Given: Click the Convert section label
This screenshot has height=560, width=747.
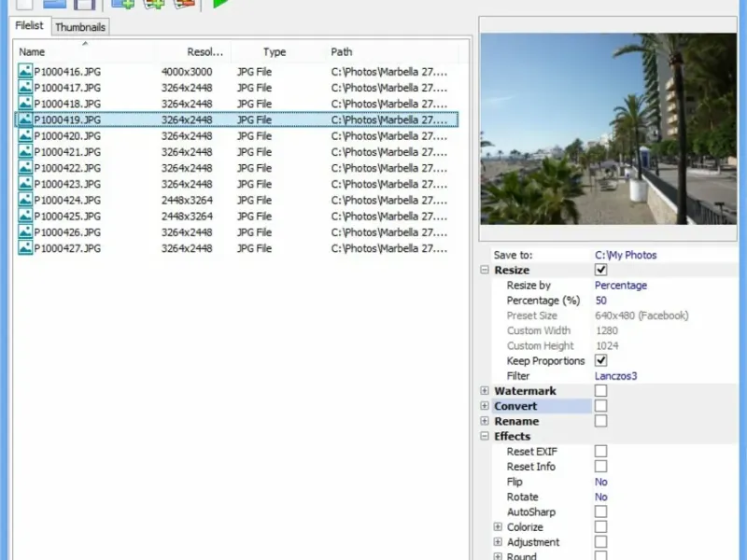Looking at the screenshot, I should (515, 406).
